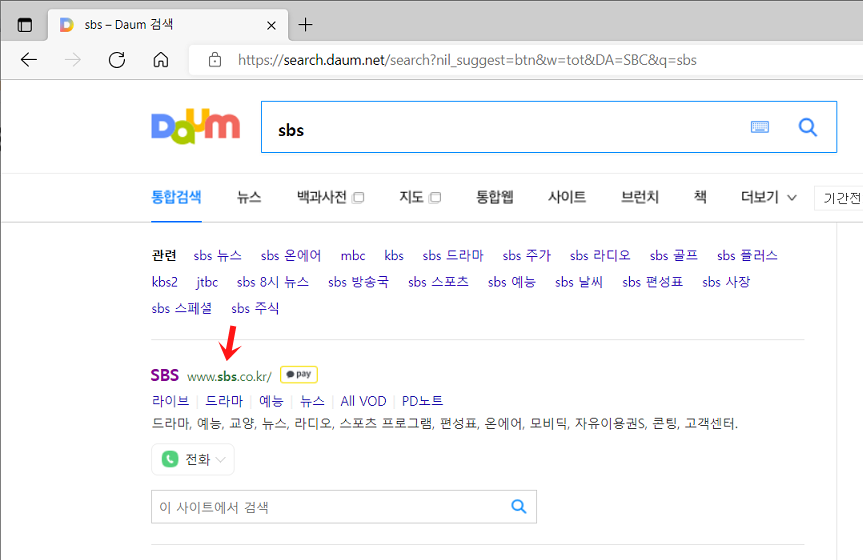Click related search sbs 주가

point(527,255)
